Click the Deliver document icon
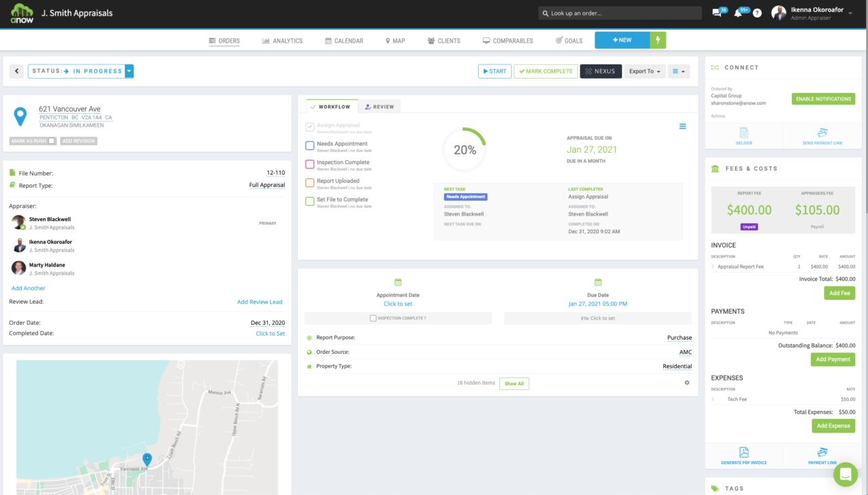The width and height of the screenshot is (868, 495). coord(744,134)
